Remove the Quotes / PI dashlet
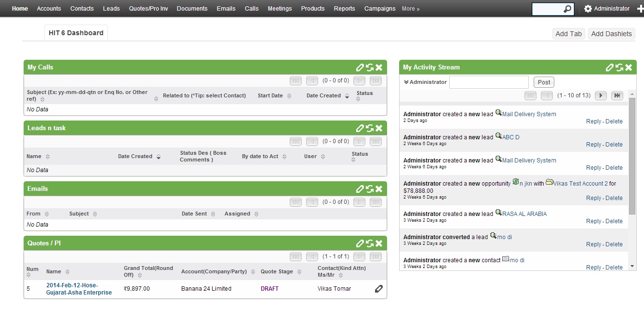 [379, 243]
